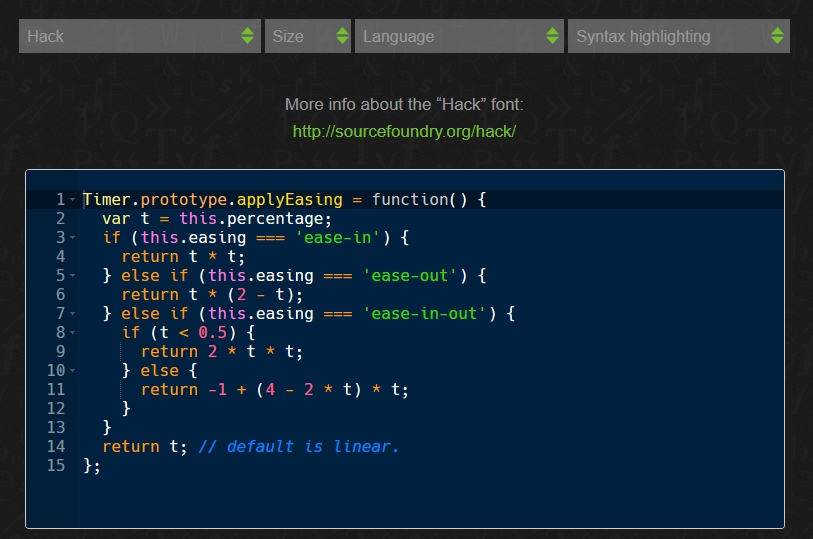Open the Syntax highlighting dropdown
This screenshot has width=813, height=539.
coord(679,36)
